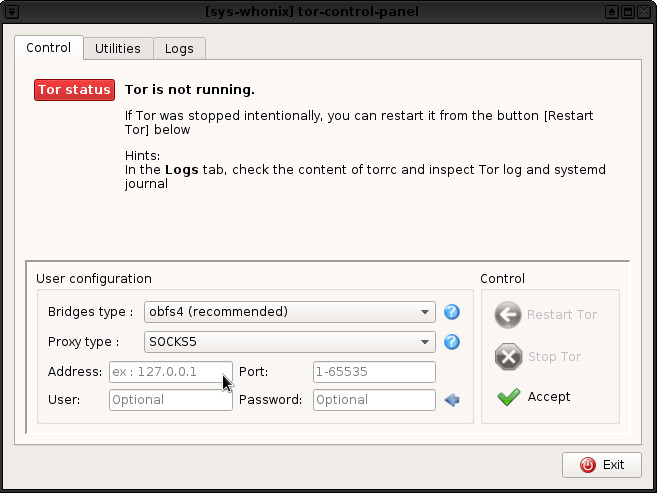Switch to the Utilities tab

118,48
